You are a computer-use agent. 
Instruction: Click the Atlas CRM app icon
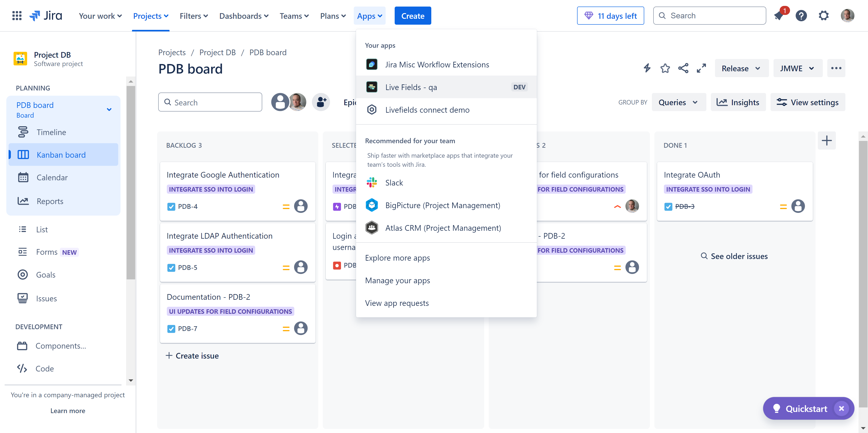[x=372, y=228]
